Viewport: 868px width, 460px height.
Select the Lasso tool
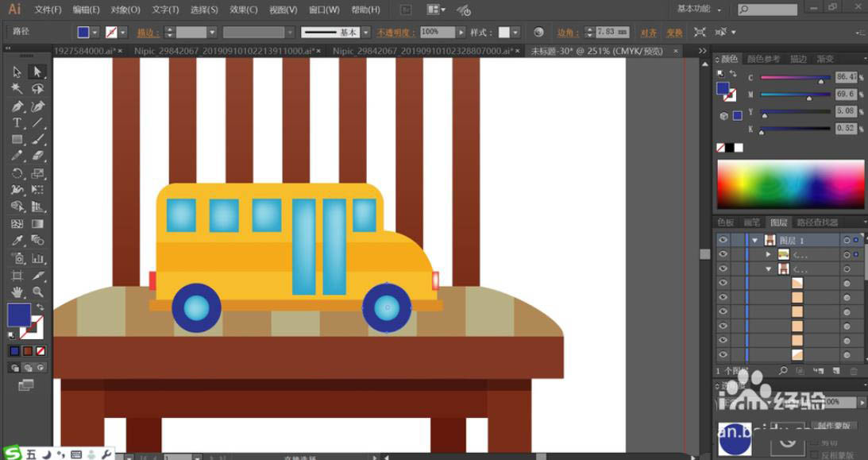pyautogui.click(x=37, y=88)
